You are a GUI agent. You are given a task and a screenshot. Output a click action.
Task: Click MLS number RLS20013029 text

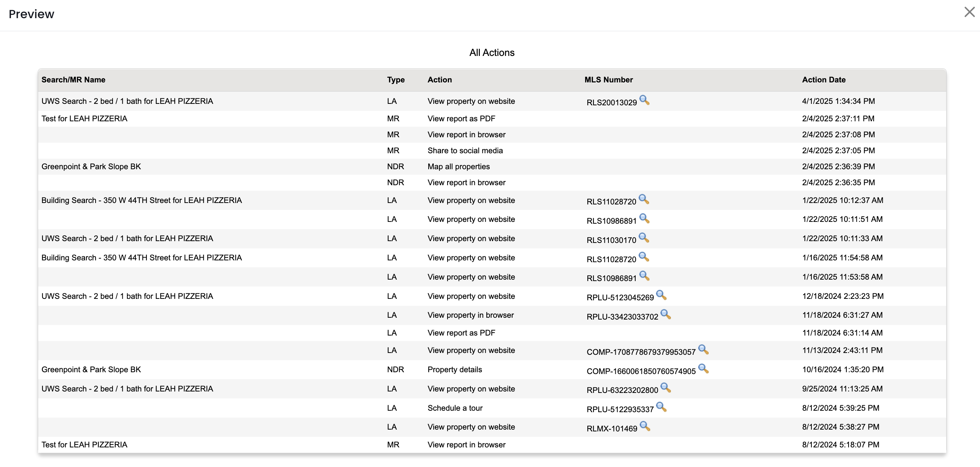pos(611,103)
